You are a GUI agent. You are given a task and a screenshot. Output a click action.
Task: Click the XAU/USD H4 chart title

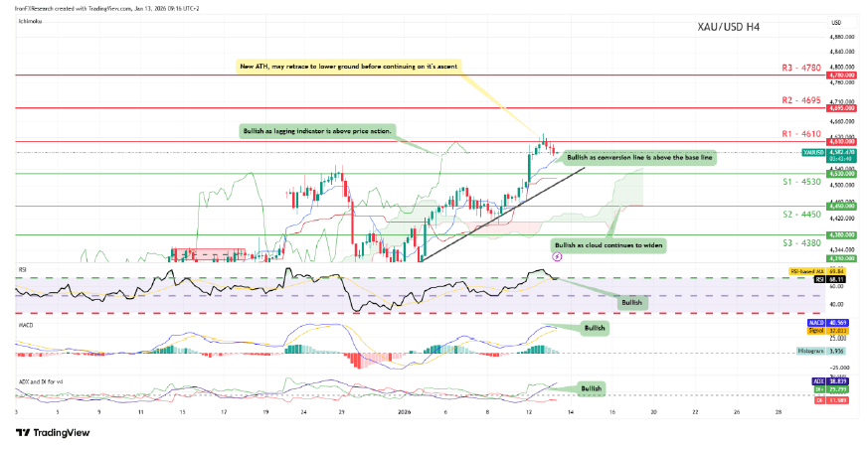tap(729, 27)
